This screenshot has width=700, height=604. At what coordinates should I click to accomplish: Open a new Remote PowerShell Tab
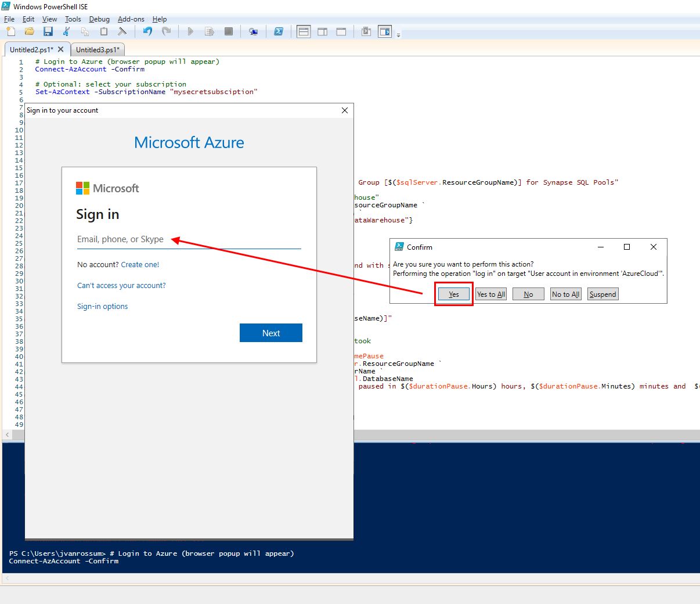253,31
